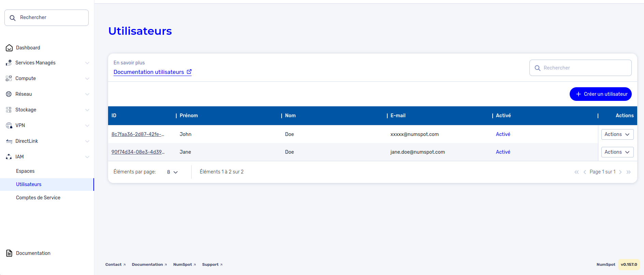This screenshot has width=644, height=275.
Task: Click the xxxxx@numspot.com email cell
Action: point(415,134)
